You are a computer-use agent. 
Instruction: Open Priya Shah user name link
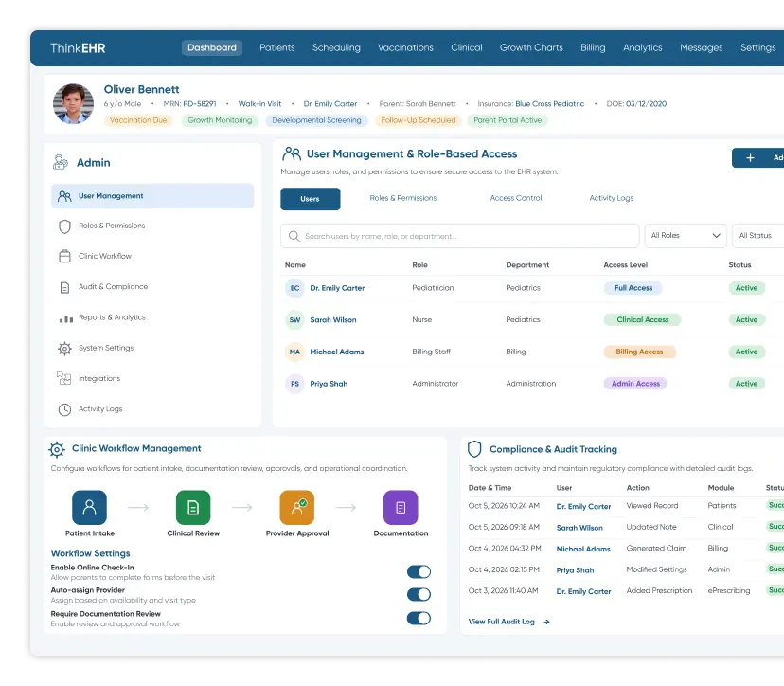click(329, 384)
